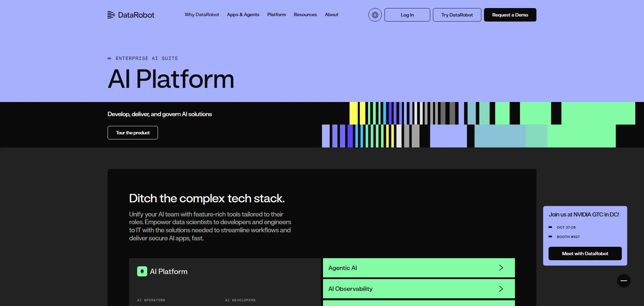
Task: Click the Agentic AI arrow chevron
Action: click(x=501, y=268)
